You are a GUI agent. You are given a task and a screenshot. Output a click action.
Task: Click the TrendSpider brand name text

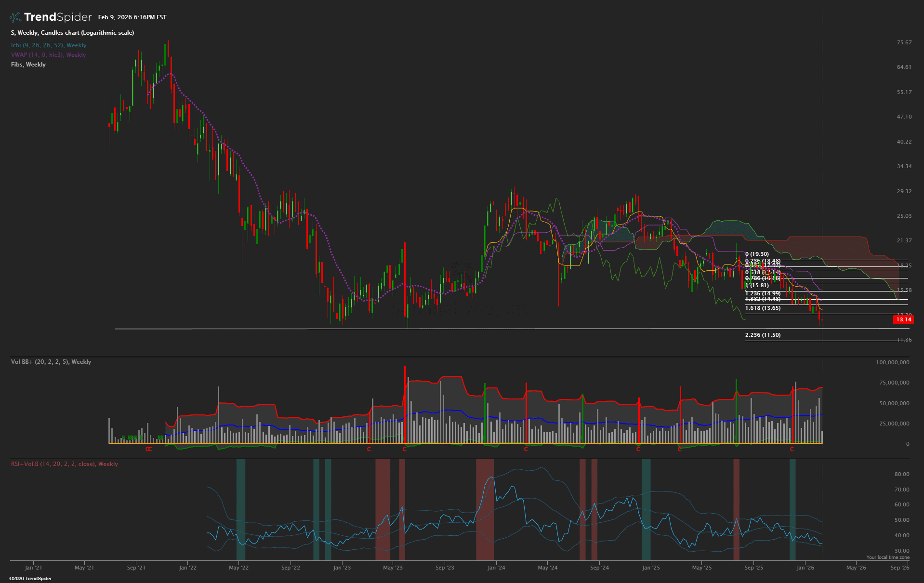(58, 17)
